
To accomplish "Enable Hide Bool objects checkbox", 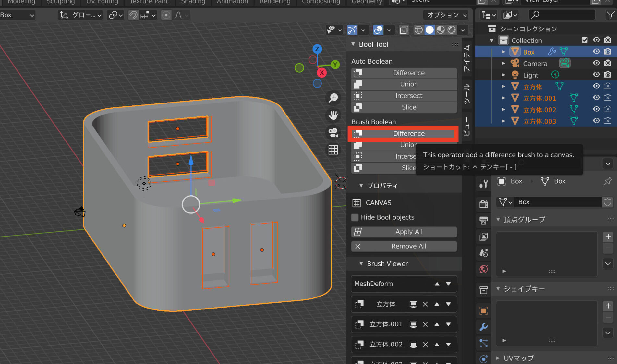I will (x=355, y=217).
